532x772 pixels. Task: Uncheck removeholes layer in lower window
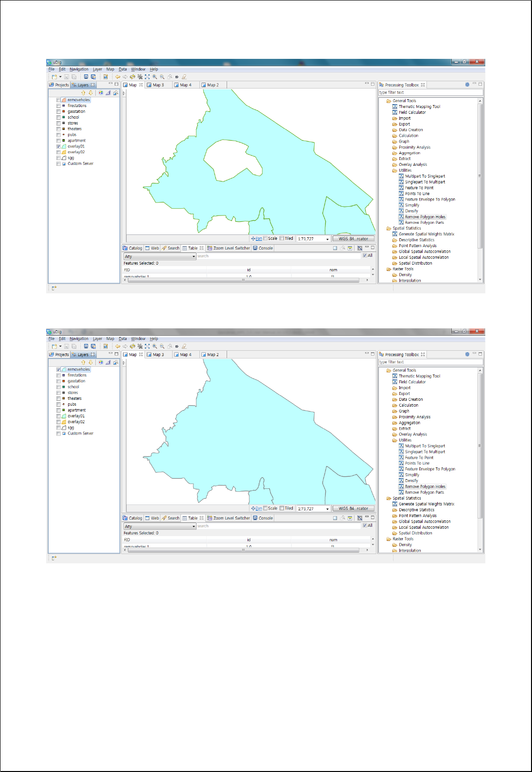point(58,369)
